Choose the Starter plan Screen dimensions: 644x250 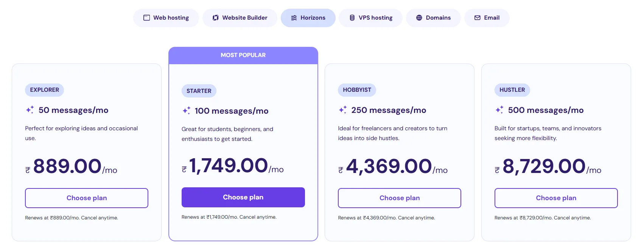point(243,197)
